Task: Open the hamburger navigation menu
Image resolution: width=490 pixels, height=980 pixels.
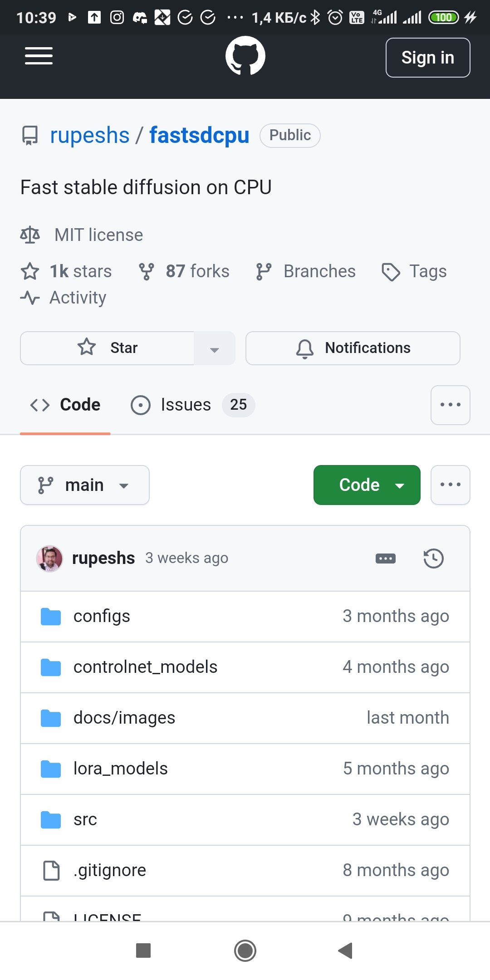Action: [39, 56]
